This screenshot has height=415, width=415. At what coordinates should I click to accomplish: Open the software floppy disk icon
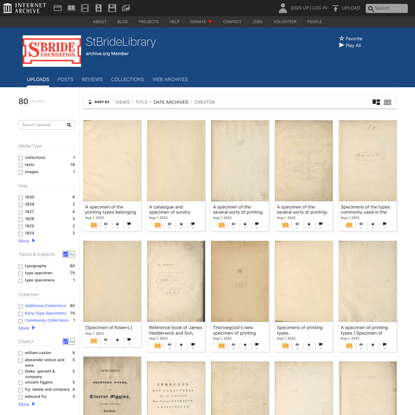tap(112, 8)
